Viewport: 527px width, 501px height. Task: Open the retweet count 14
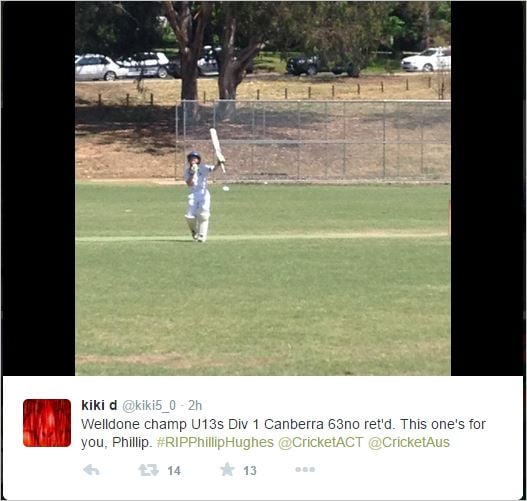coord(174,471)
